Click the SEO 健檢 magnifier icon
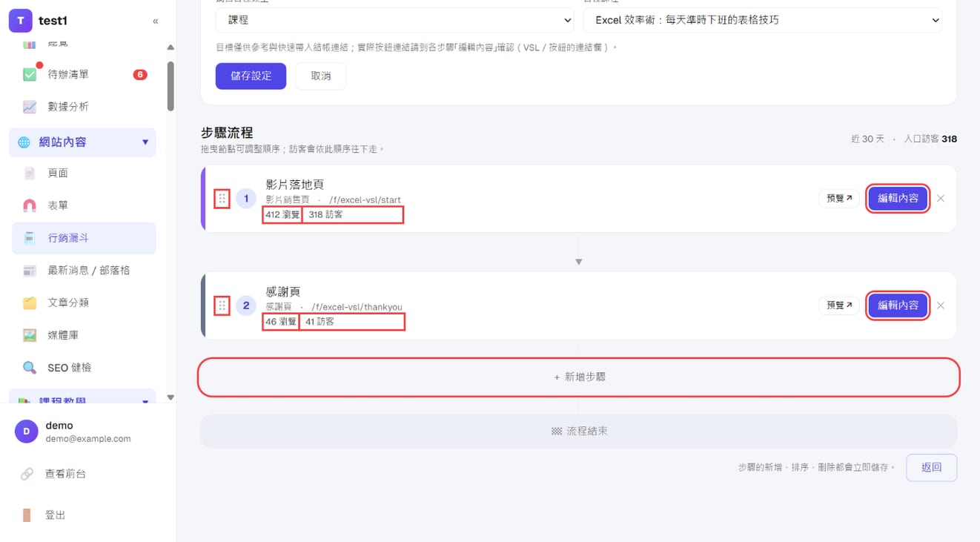The height and width of the screenshot is (542, 980). click(30, 368)
